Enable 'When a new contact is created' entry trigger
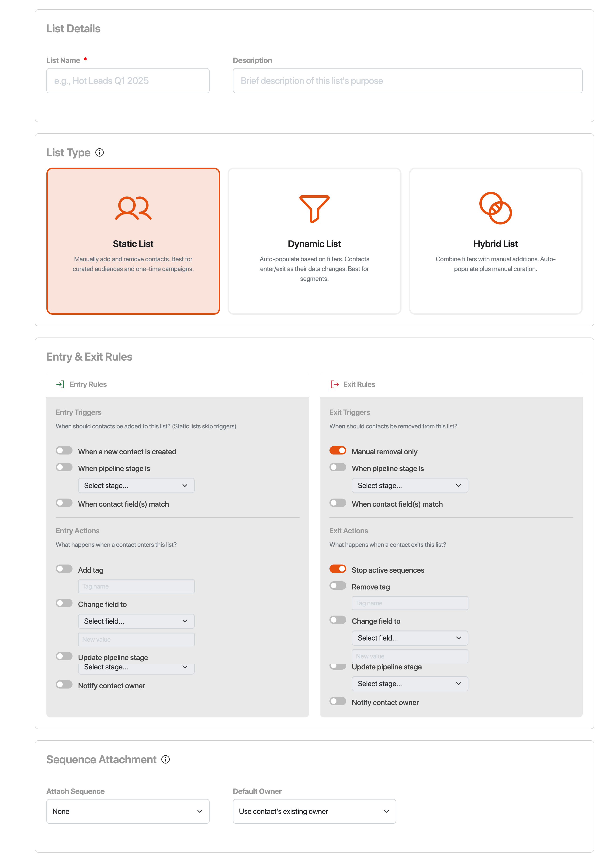This screenshot has height=861, width=616. point(64,450)
